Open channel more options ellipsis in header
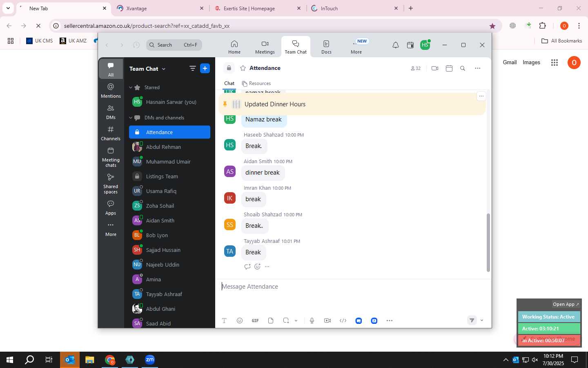The height and width of the screenshot is (368, 588). pyautogui.click(x=477, y=68)
